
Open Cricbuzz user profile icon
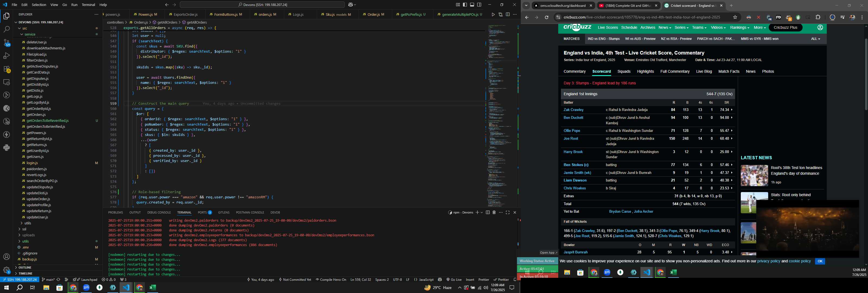click(x=820, y=28)
